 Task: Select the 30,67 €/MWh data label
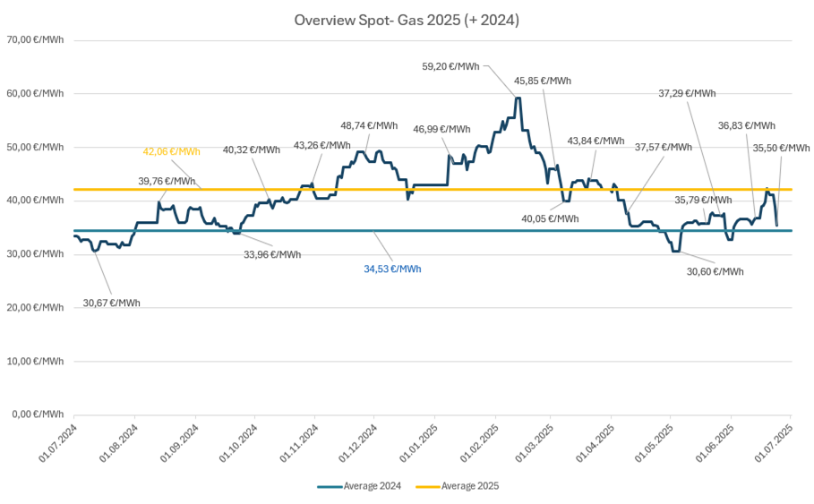(x=111, y=303)
